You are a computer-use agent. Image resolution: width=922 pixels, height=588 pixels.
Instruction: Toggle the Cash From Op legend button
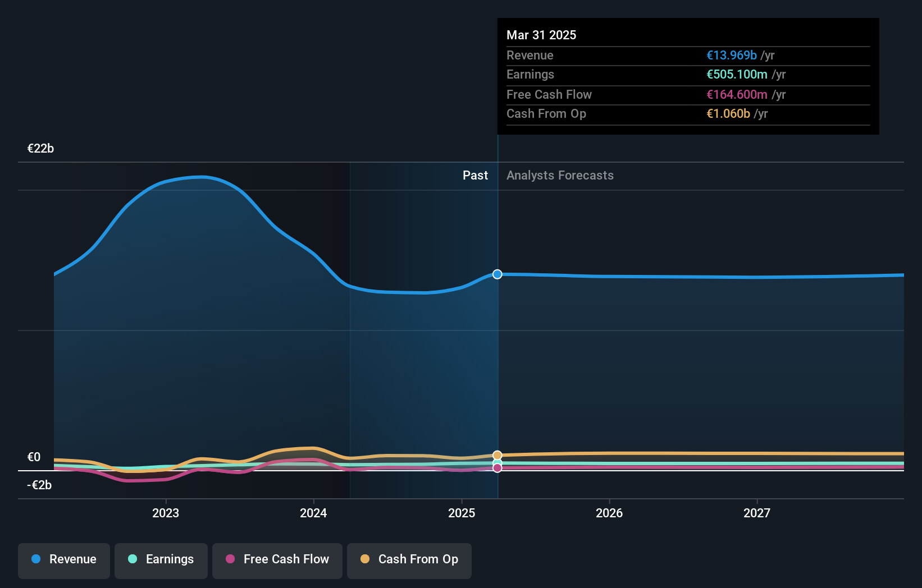point(409,561)
